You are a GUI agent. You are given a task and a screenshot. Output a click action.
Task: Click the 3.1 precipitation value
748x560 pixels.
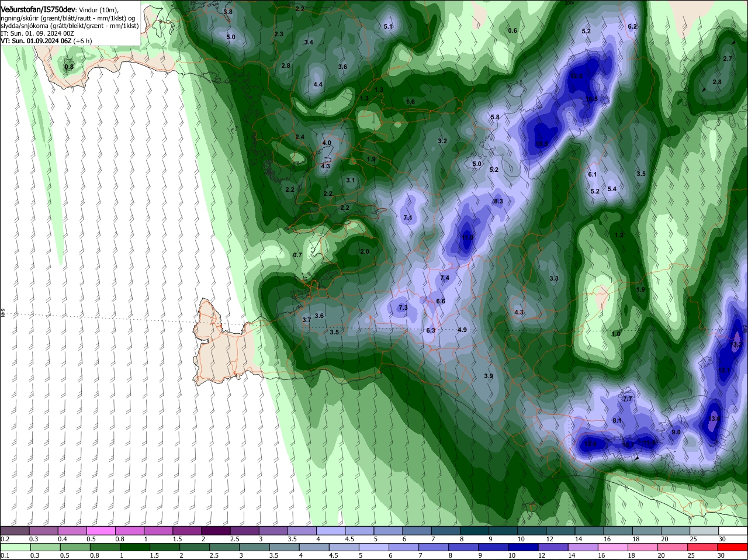[350, 180]
